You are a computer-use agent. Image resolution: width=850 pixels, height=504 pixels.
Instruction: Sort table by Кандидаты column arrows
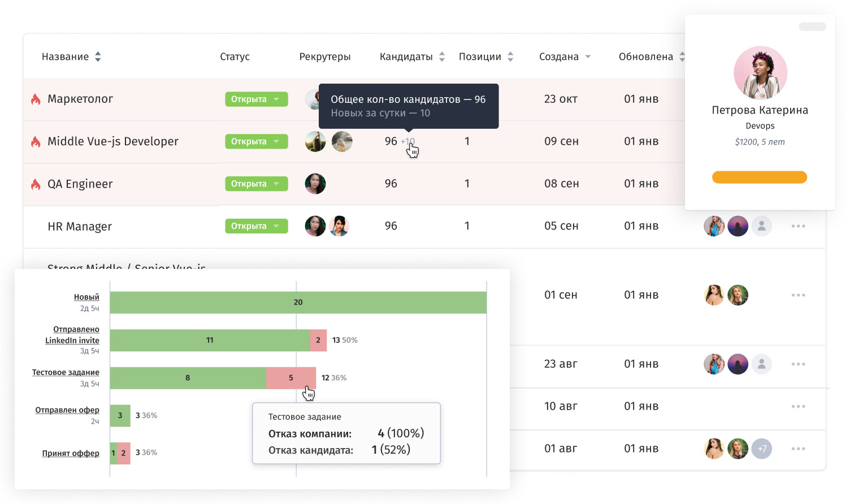pos(442,57)
